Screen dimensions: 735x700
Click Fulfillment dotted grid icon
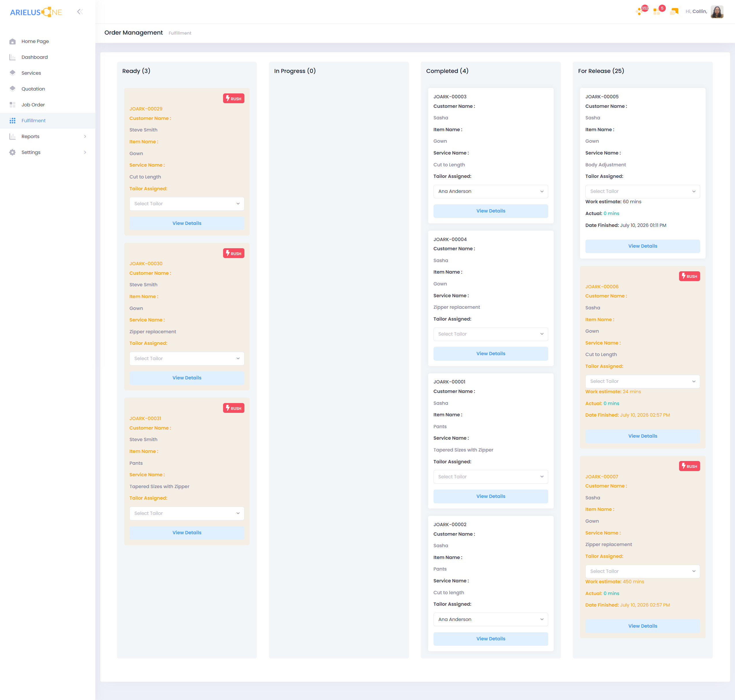coord(12,121)
